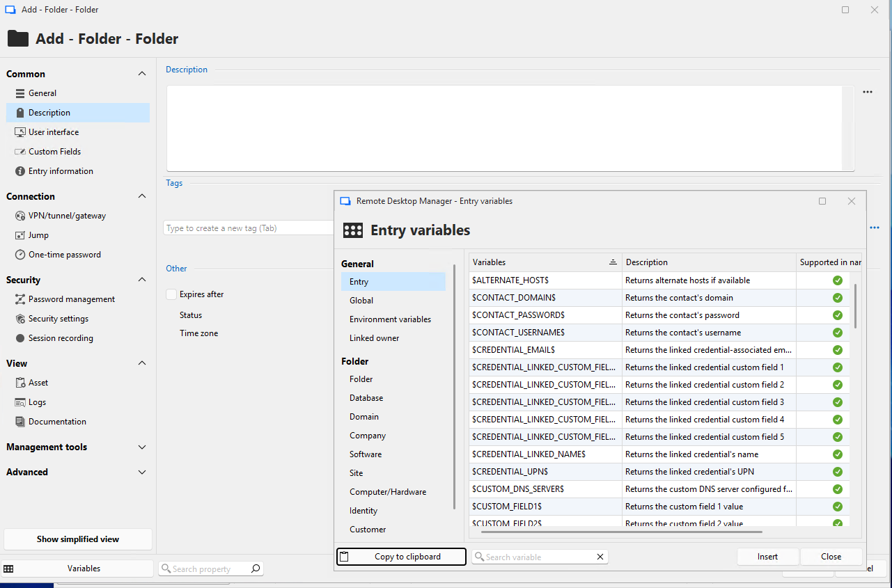Click Entry variables dialog grid icon

(353, 230)
